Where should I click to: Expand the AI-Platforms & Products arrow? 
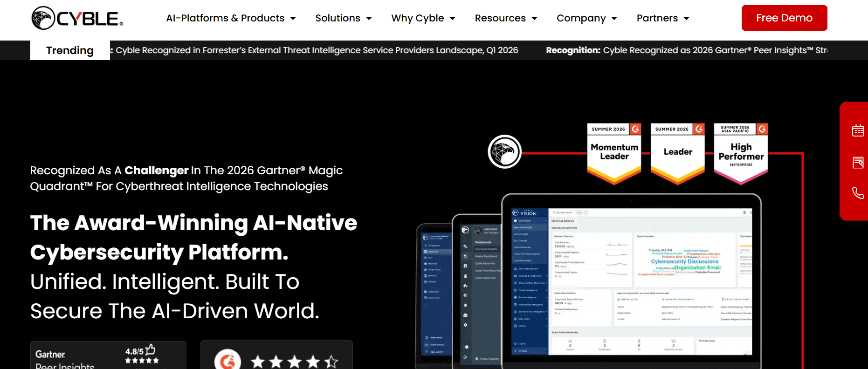[293, 19]
